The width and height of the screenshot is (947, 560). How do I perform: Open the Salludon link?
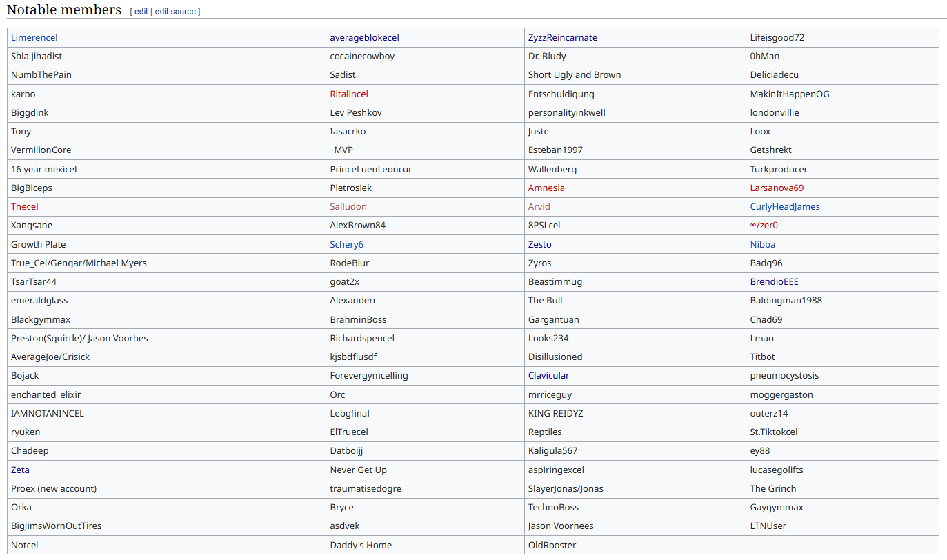click(348, 207)
